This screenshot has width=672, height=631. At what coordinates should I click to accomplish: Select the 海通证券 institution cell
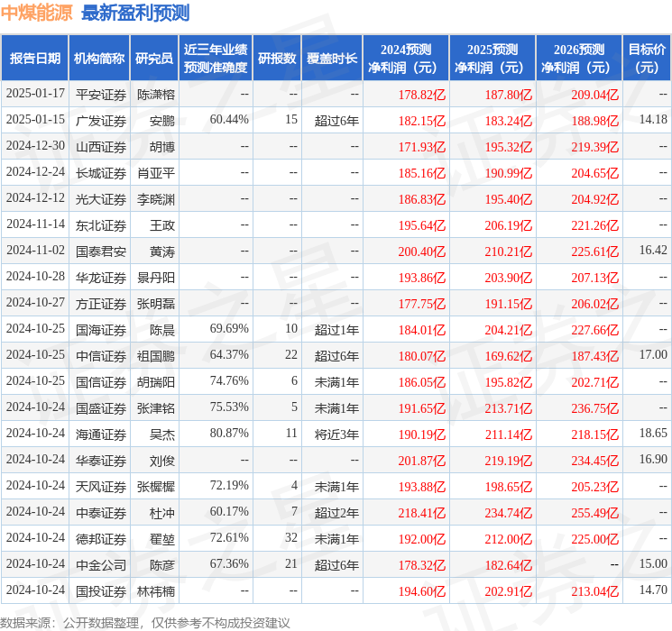pyautogui.click(x=101, y=434)
